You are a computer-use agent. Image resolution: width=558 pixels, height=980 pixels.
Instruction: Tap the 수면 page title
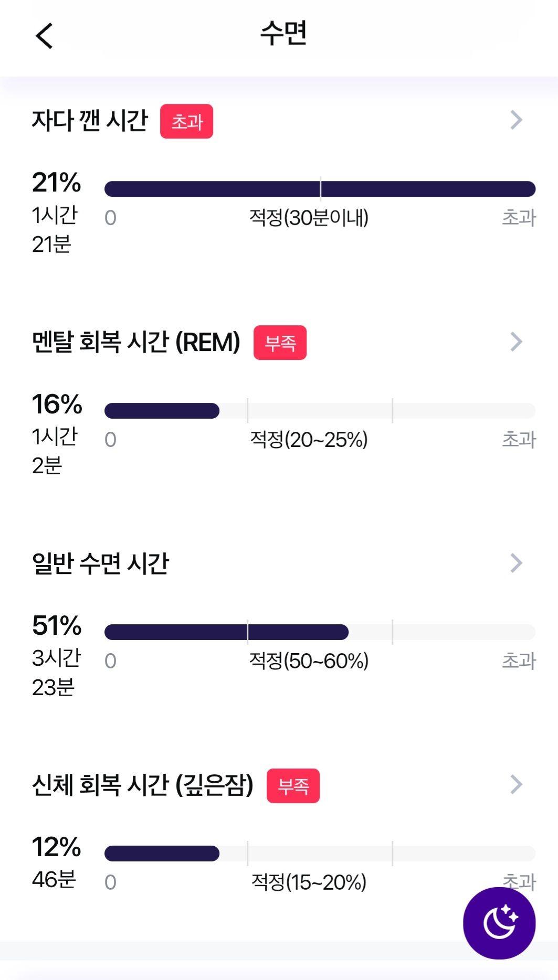pos(283,33)
